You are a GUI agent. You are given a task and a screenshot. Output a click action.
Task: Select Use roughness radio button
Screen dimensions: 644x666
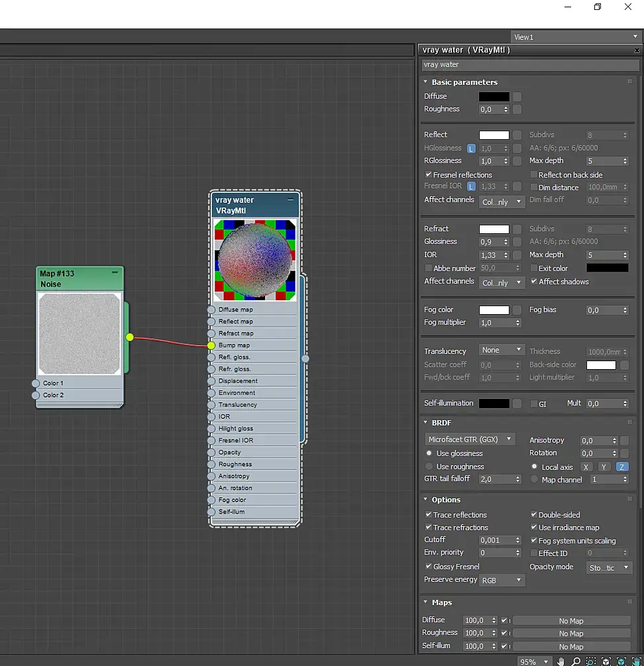(x=429, y=467)
